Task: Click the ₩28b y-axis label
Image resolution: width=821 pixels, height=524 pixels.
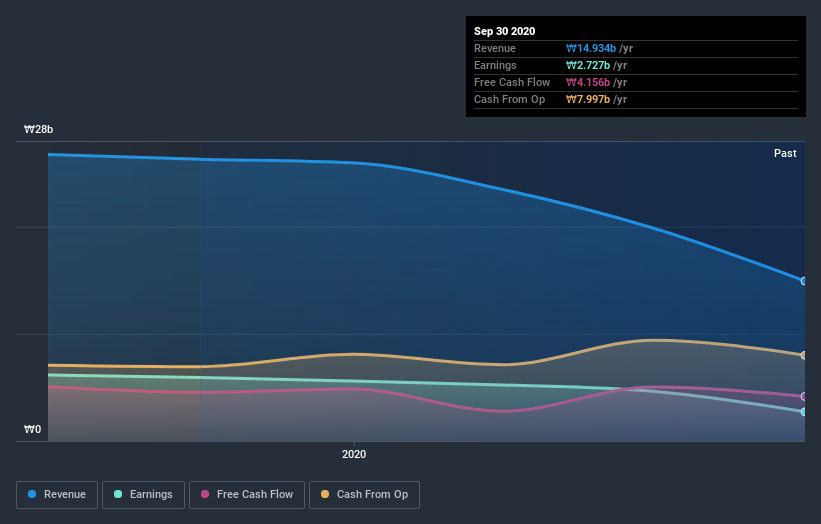Action: coord(38,129)
